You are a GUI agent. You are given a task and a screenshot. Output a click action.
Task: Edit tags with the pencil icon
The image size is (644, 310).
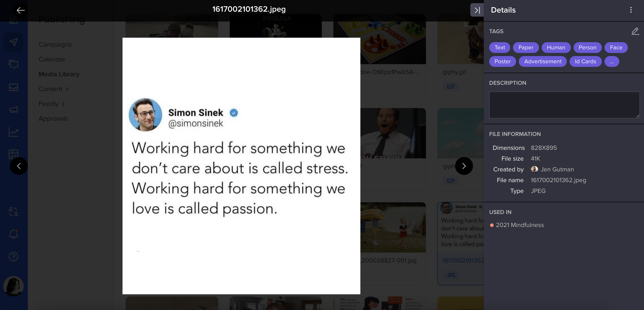(x=635, y=31)
